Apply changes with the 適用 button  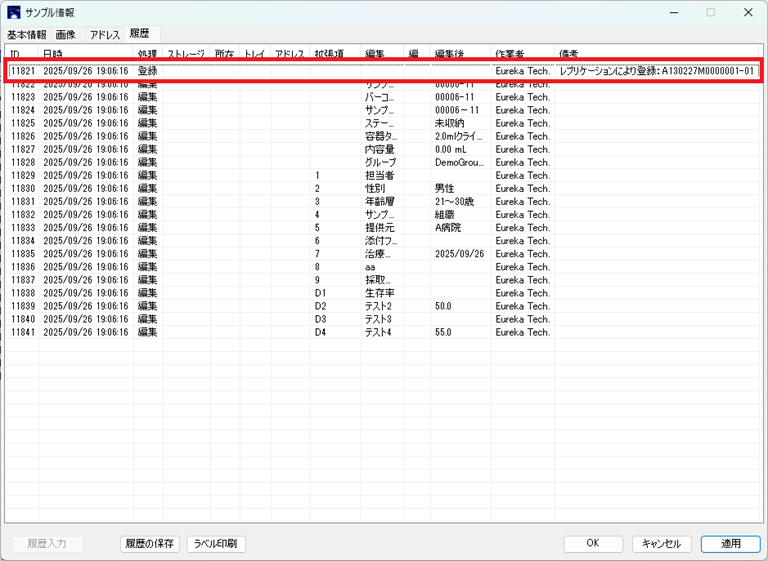click(731, 544)
